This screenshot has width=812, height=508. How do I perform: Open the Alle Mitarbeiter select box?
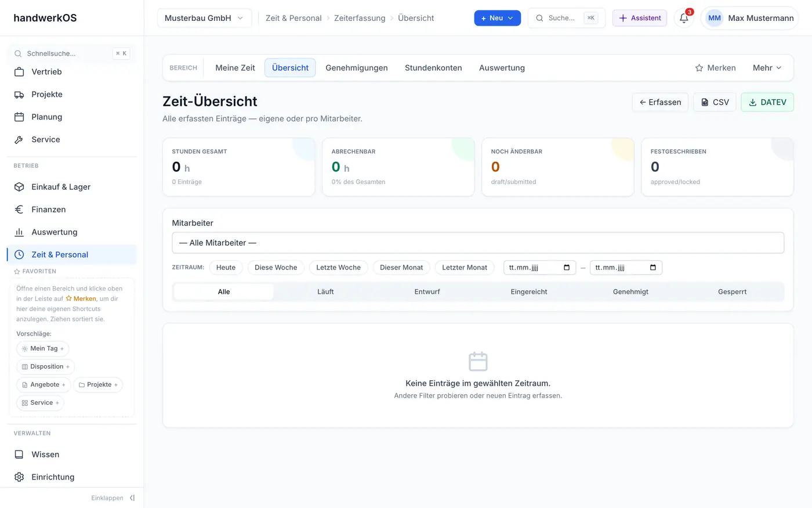[478, 243]
